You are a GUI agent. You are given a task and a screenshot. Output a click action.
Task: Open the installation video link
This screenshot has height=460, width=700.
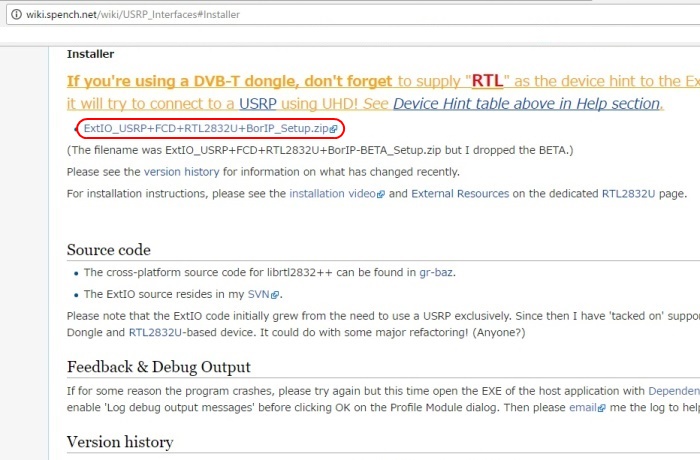pos(333,194)
